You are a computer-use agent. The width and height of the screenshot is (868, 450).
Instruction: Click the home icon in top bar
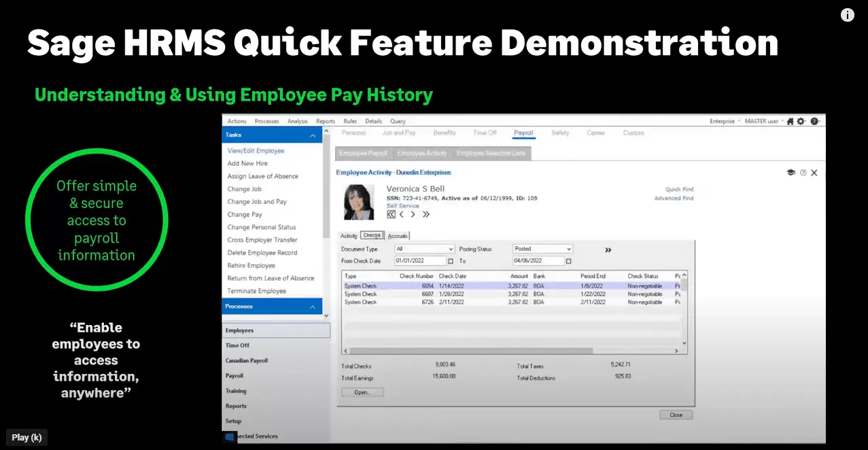pyautogui.click(x=790, y=121)
